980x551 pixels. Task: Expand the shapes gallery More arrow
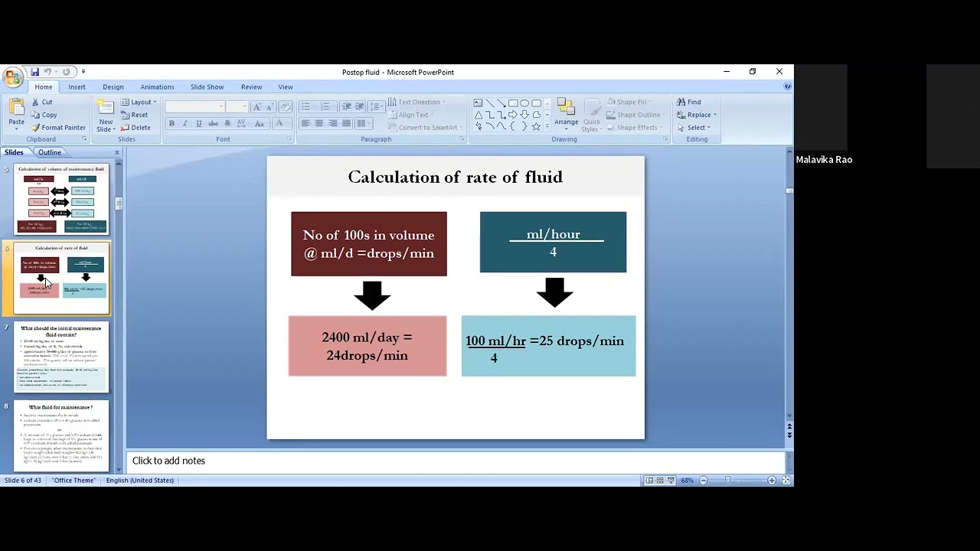pyautogui.click(x=547, y=126)
